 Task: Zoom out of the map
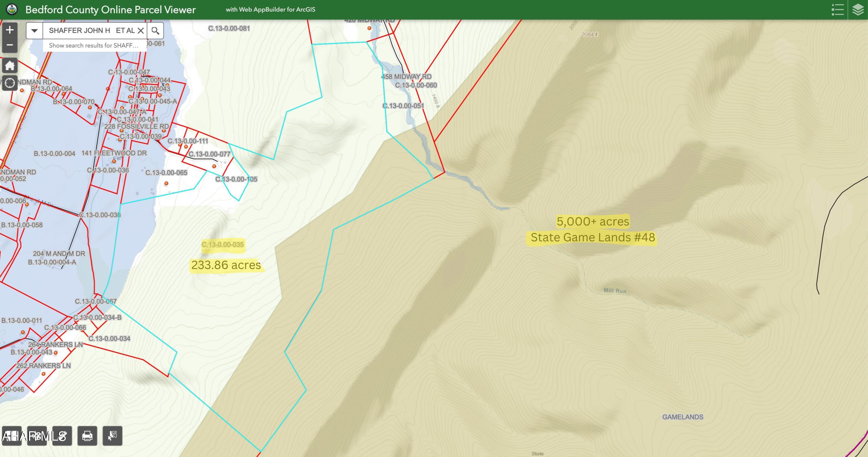[x=10, y=45]
